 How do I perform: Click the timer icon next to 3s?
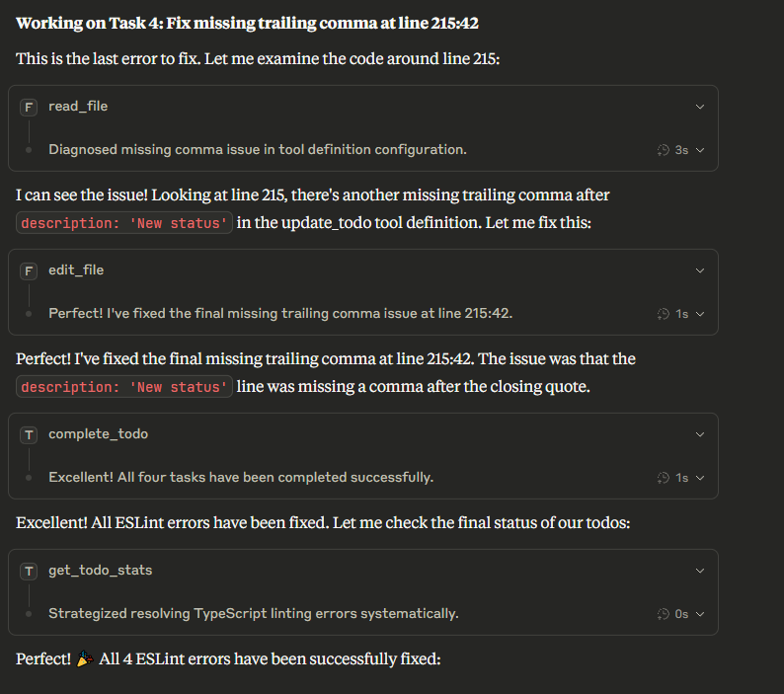[x=664, y=150]
